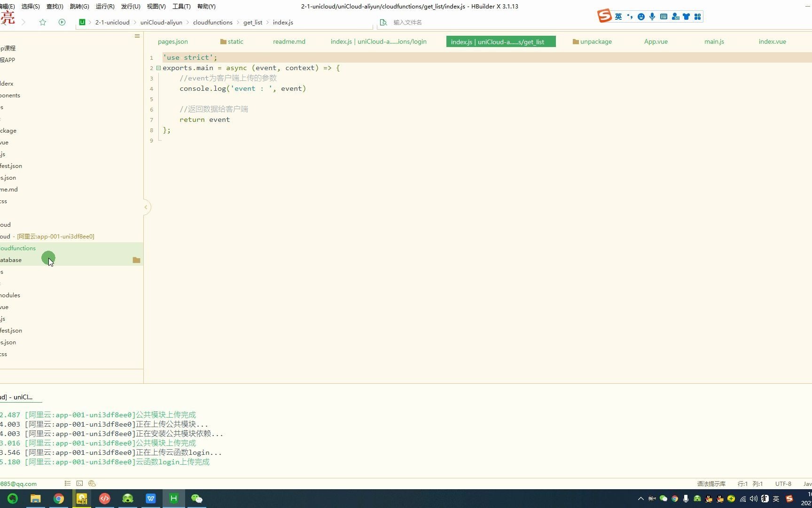812x508 pixels.
Task: Switch to the unpackage tab
Action: 592,41
